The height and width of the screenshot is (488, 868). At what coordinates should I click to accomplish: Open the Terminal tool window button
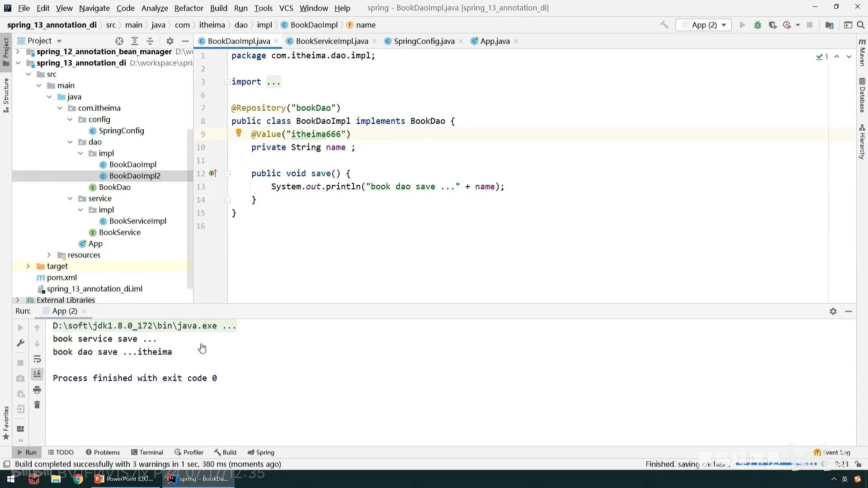click(147, 452)
